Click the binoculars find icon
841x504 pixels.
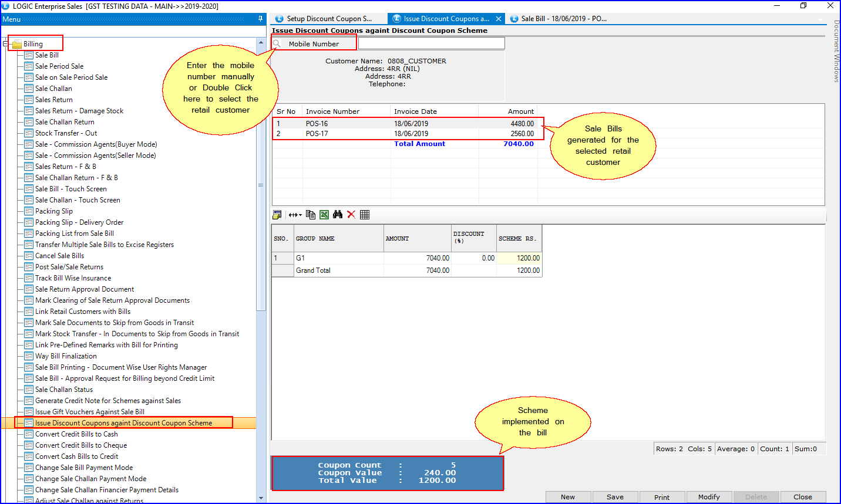click(x=338, y=215)
